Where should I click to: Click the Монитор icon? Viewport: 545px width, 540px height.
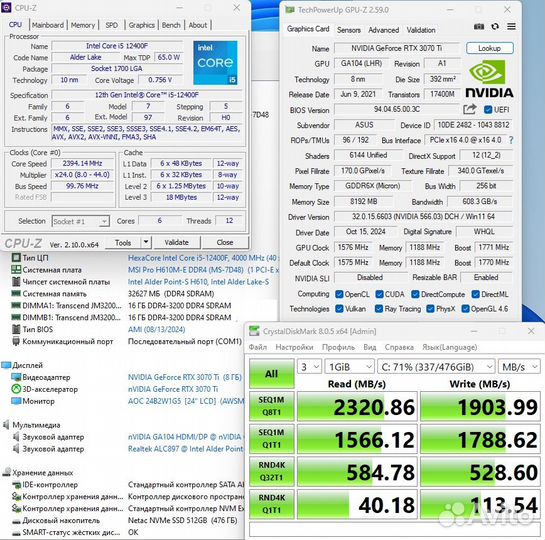pyautogui.click(x=16, y=401)
